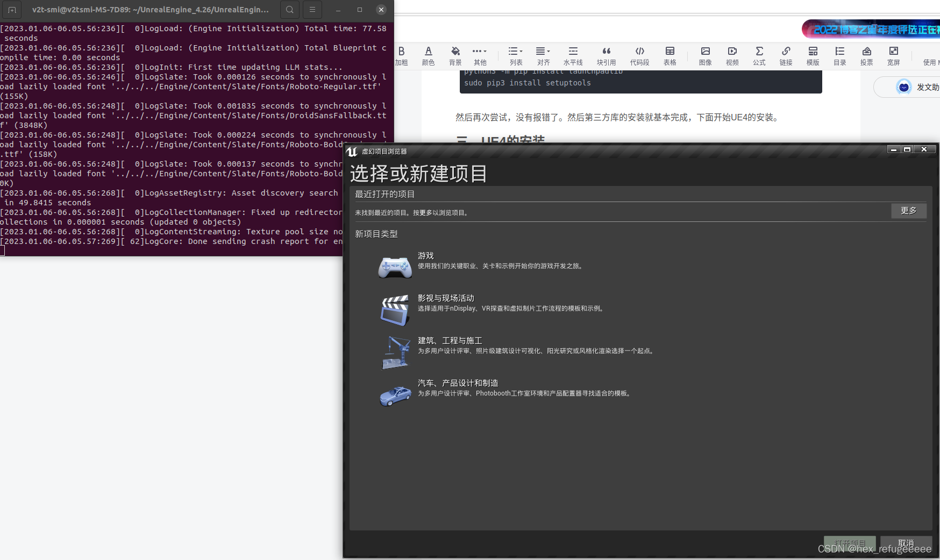Insert an image with the 图像 tool
The image size is (940, 560).
pyautogui.click(x=705, y=55)
